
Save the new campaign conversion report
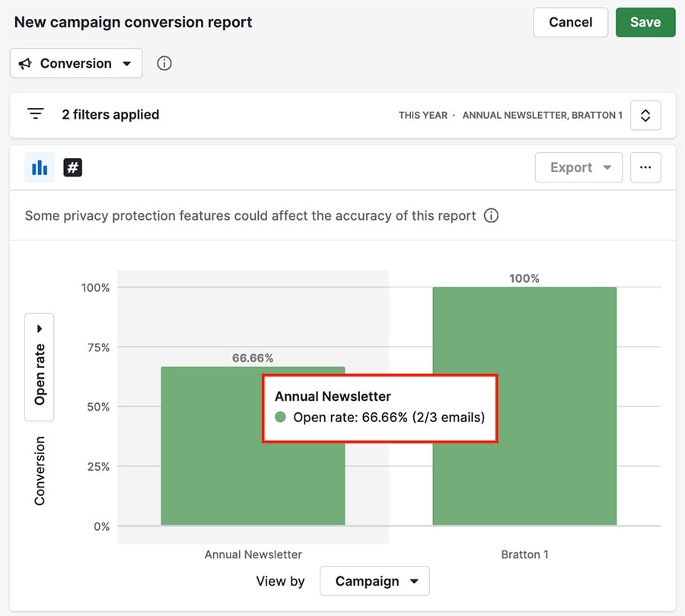pyautogui.click(x=645, y=22)
